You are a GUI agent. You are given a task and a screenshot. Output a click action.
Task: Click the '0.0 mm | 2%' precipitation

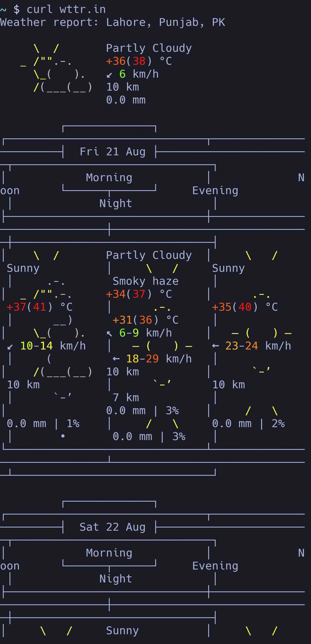pyautogui.click(x=248, y=424)
